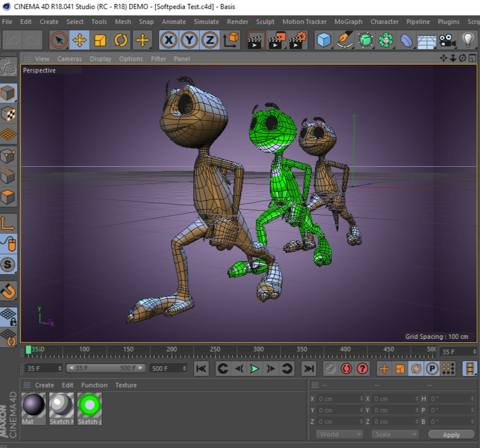
Task: Open the viewport Cameras menu
Action: click(x=70, y=59)
